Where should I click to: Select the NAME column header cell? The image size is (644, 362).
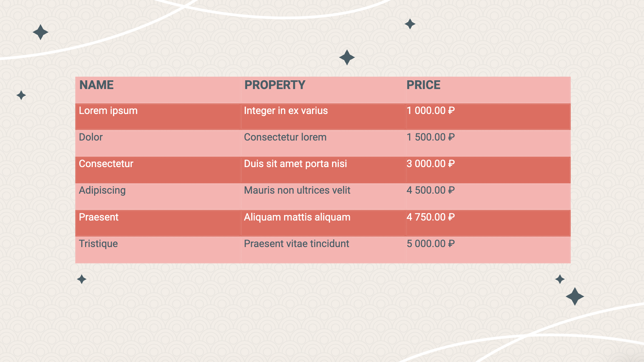point(158,90)
